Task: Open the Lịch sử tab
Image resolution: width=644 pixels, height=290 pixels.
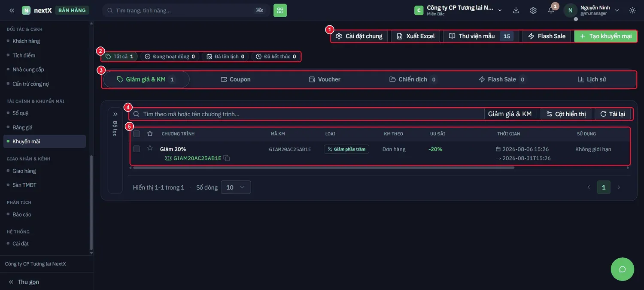Action: point(592,79)
